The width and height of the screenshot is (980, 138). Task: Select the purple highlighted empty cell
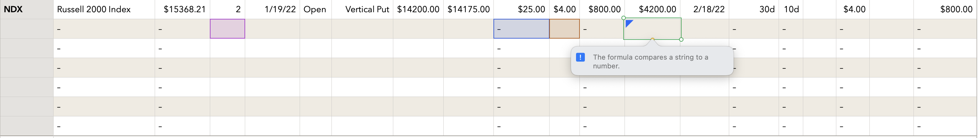[228, 29]
